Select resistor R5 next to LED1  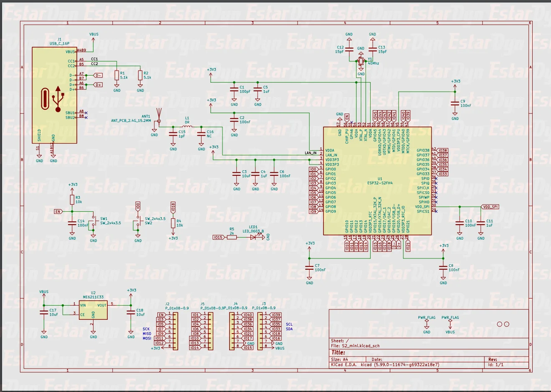[x=232, y=237]
